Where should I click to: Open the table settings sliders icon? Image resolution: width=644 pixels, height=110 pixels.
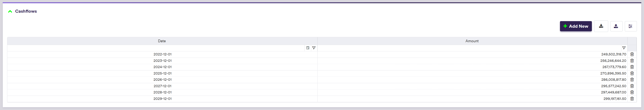(x=630, y=26)
